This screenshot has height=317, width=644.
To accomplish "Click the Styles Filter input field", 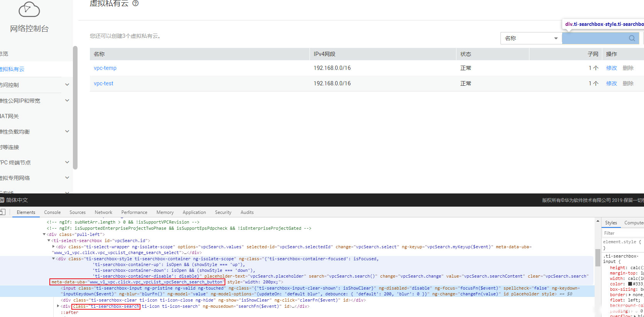I will (x=623, y=233).
